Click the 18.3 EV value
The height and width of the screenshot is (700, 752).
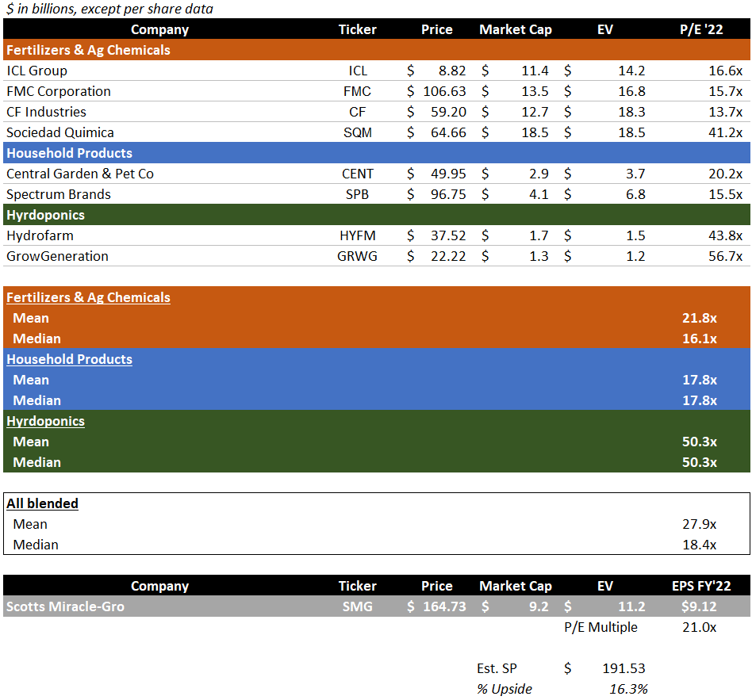pos(631,112)
